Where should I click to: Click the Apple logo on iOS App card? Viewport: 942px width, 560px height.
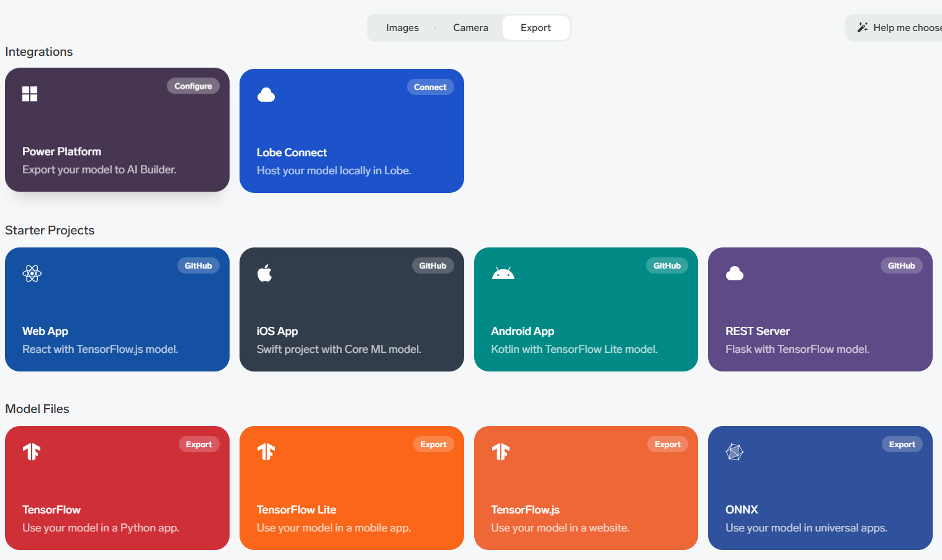265,273
